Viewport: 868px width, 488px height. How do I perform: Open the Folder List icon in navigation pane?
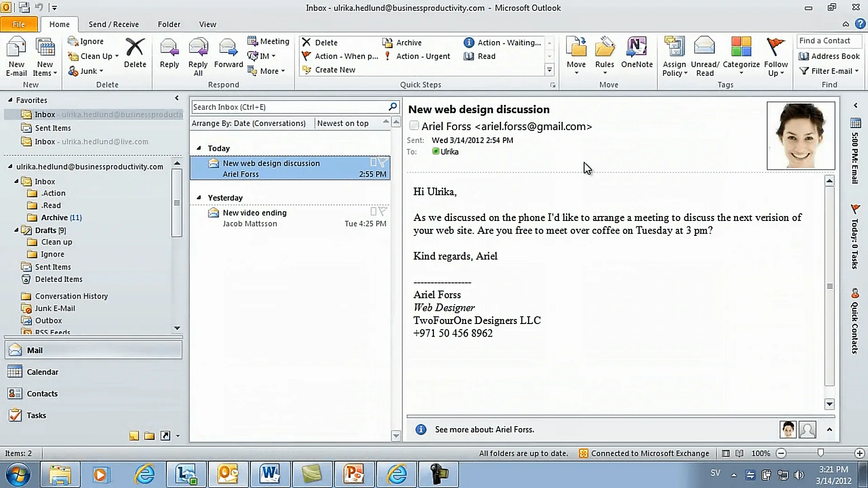point(149,436)
